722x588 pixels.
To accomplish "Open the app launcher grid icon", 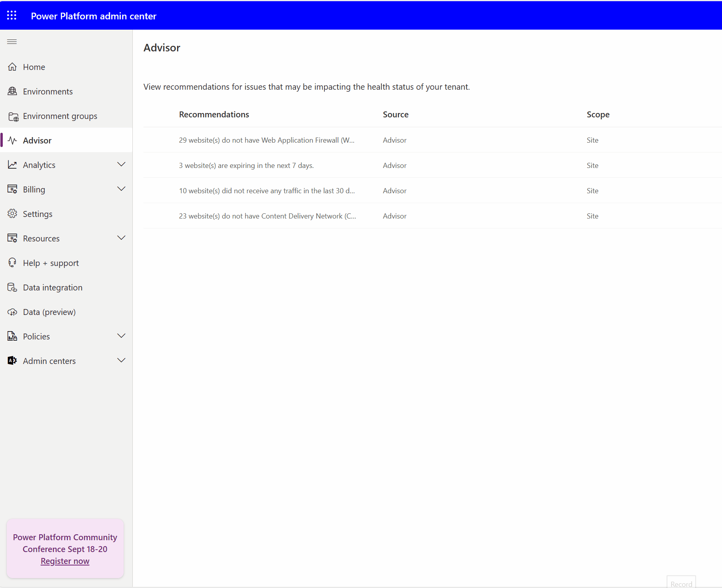I will tap(11, 15).
